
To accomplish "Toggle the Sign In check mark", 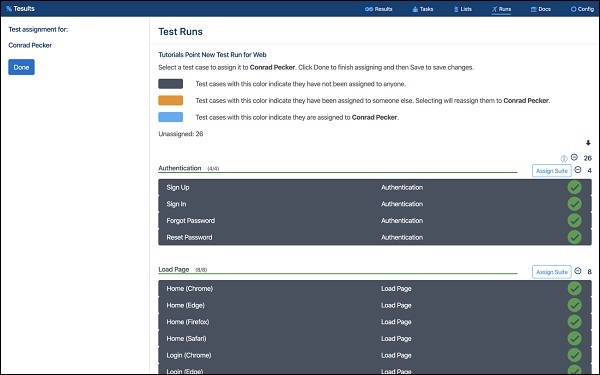I will tap(574, 204).
